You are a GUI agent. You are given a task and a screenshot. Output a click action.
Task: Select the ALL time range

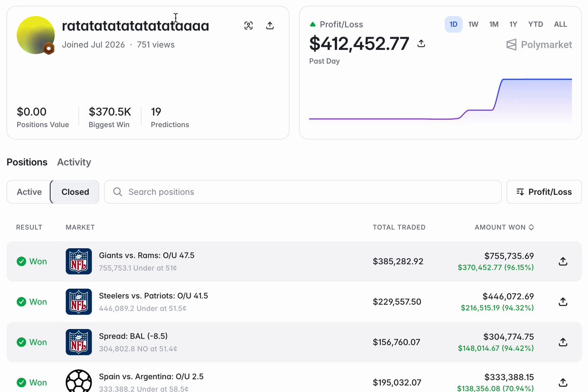click(x=561, y=24)
